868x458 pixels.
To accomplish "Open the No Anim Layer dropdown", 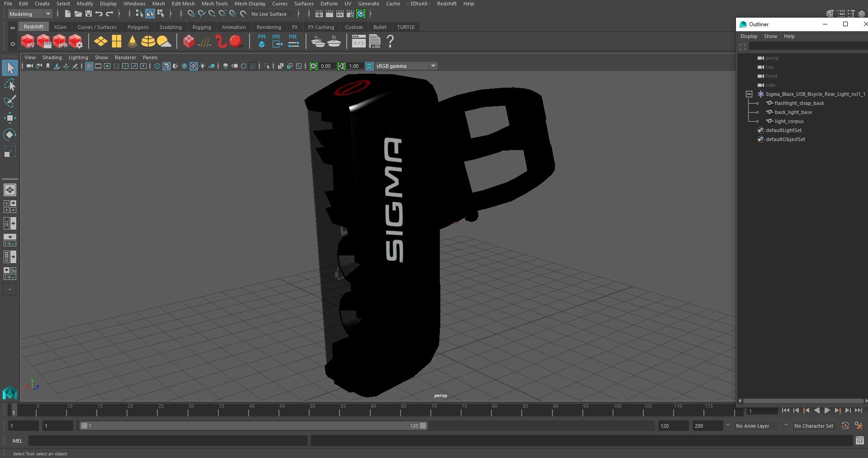I will (x=757, y=426).
